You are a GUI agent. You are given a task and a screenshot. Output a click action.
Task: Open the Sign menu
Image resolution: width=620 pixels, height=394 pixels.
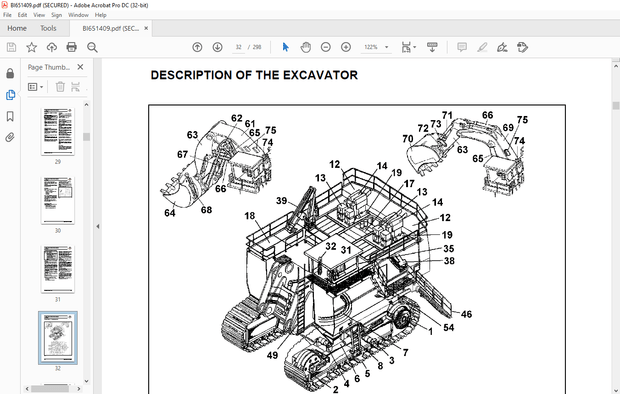click(57, 15)
